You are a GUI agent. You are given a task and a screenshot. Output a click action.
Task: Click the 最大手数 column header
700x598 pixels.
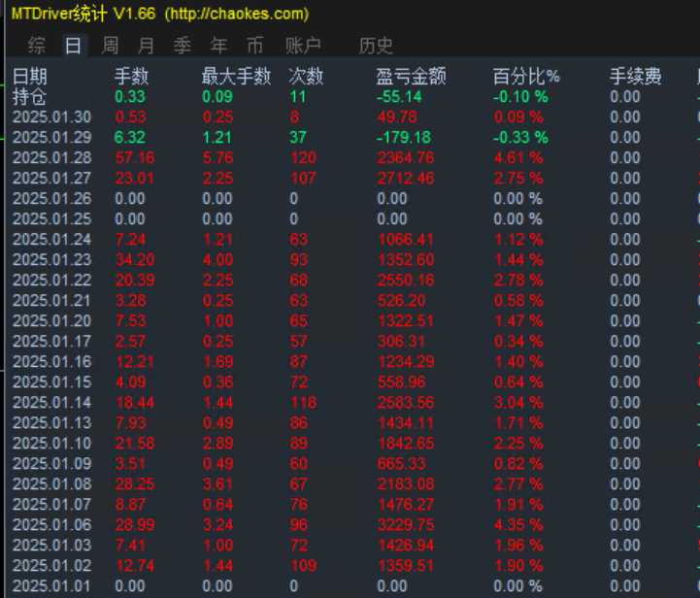(x=236, y=77)
